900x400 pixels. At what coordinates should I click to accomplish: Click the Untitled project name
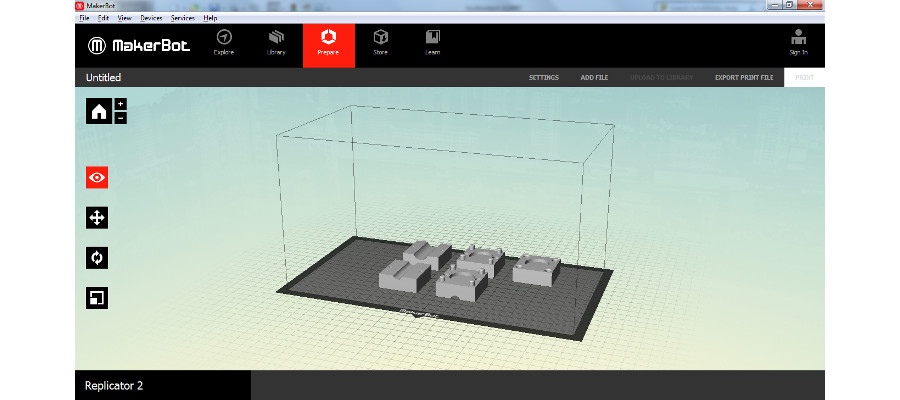[x=103, y=77]
